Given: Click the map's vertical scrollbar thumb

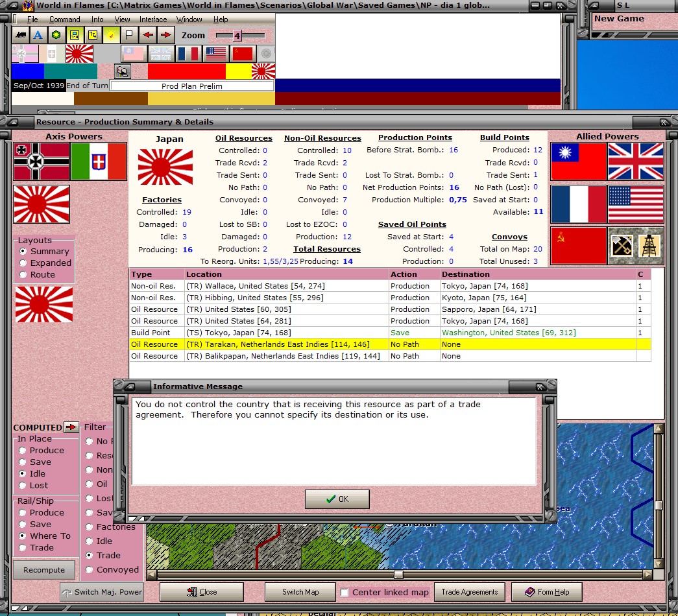Looking at the screenshot, I should click(x=659, y=505).
